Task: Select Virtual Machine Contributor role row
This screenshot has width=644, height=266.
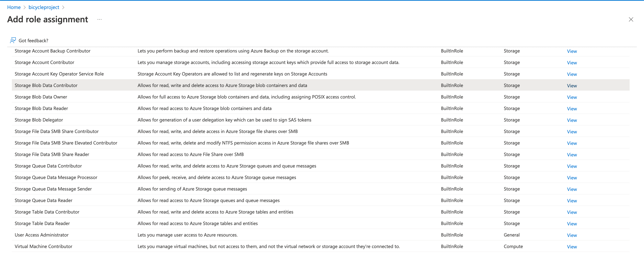Action: 43,247
